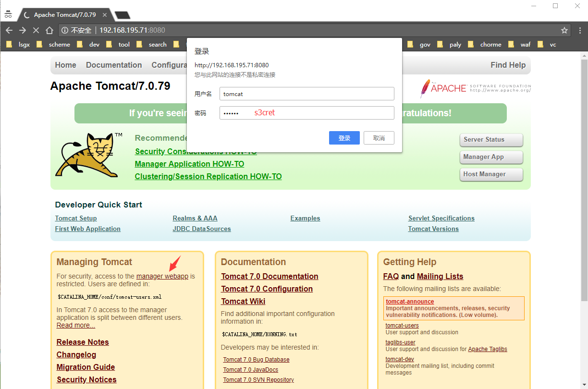Viewport: 588px width, 389px height.
Task: Open the Release Notes link
Action: pos(83,342)
